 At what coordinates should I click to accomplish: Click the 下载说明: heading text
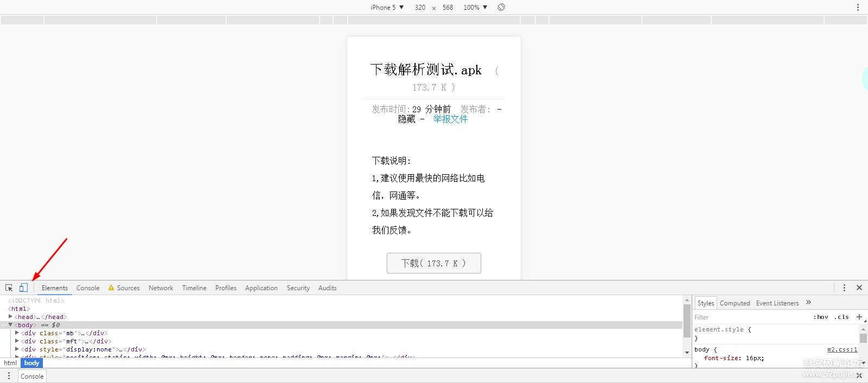click(x=392, y=161)
